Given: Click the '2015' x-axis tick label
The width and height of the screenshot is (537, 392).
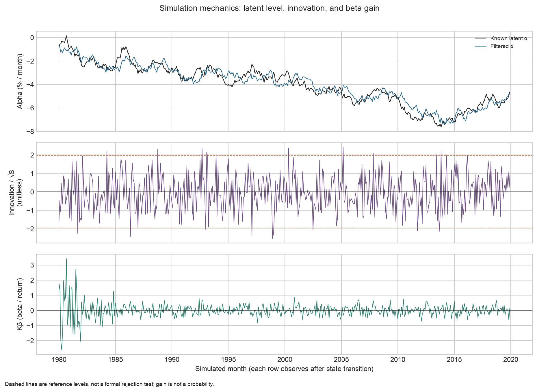Looking at the screenshot, I should pos(454,360).
